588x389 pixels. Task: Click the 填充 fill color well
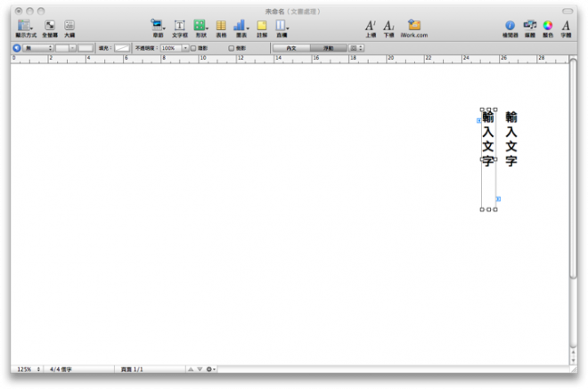point(122,47)
